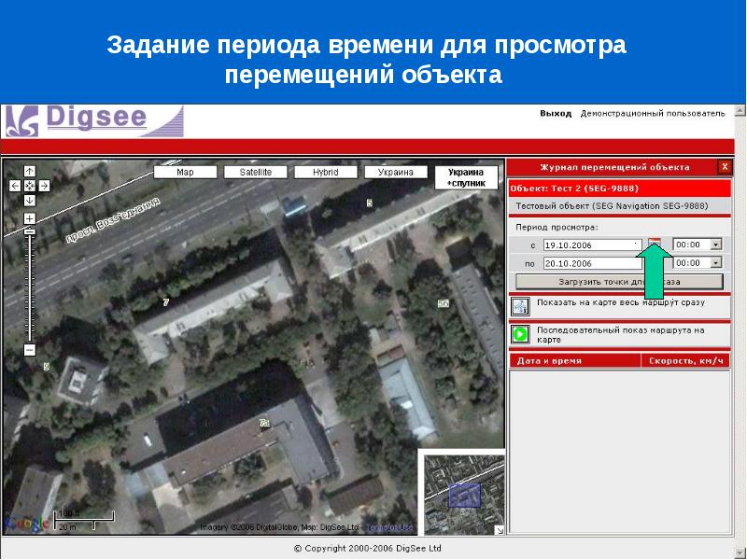747x560 pixels.
Task: Pan the map up with the arrow
Action: [x=30, y=171]
